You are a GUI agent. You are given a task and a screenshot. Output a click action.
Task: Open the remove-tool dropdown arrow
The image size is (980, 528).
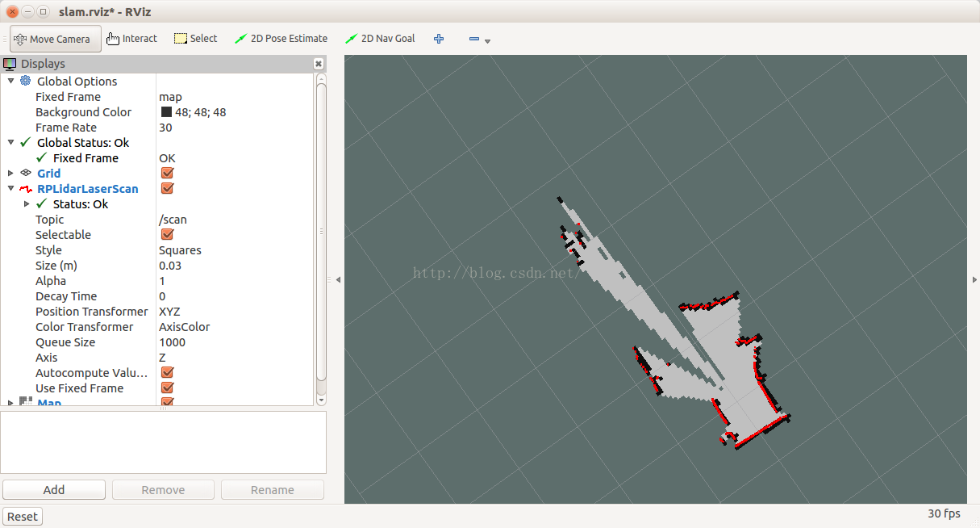click(487, 41)
